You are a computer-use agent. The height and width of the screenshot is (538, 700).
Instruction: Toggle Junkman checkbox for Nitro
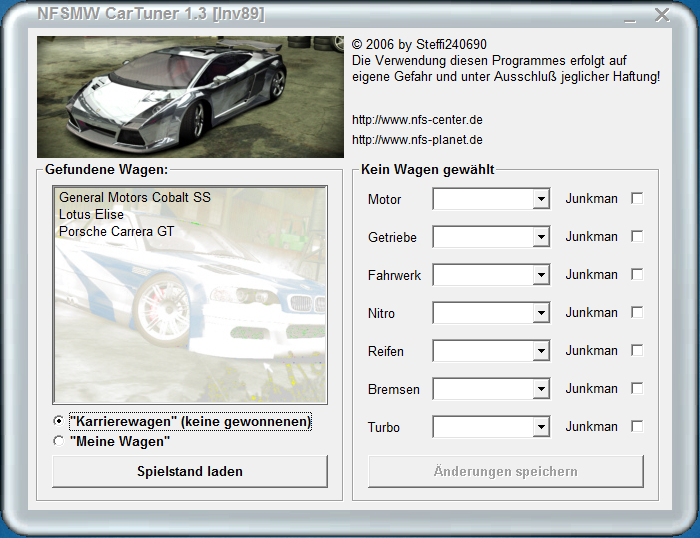pyautogui.click(x=637, y=312)
